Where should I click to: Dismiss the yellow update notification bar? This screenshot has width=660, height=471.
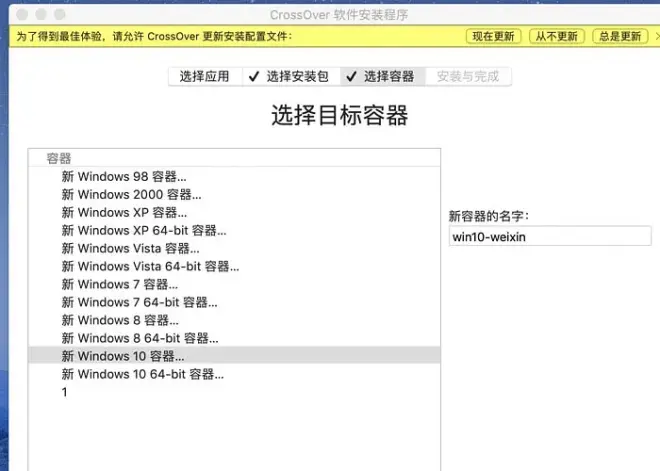(657, 37)
